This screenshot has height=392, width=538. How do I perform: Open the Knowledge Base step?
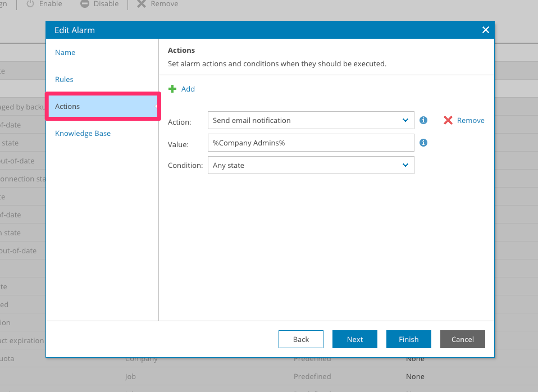(x=83, y=133)
